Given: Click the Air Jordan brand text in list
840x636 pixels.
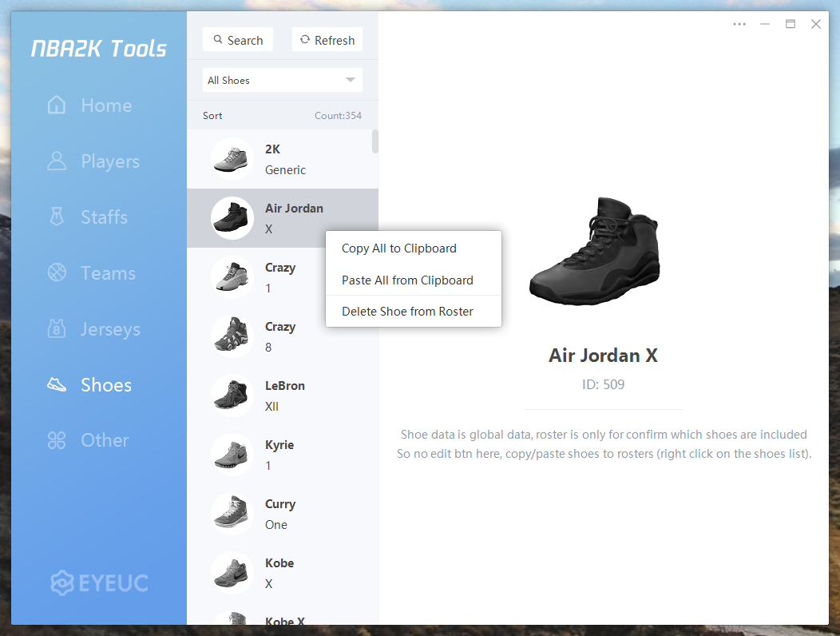Looking at the screenshot, I should coord(294,208).
